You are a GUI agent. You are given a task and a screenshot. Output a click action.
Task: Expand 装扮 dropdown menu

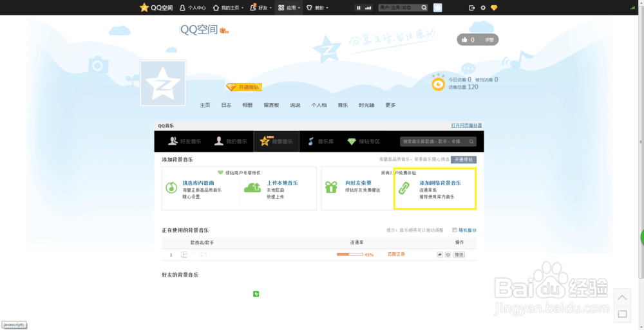[x=317, y=8]
